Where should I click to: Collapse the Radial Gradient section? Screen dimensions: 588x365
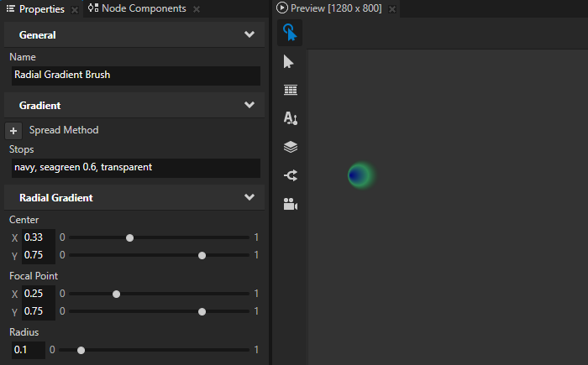tap(249, 197)
